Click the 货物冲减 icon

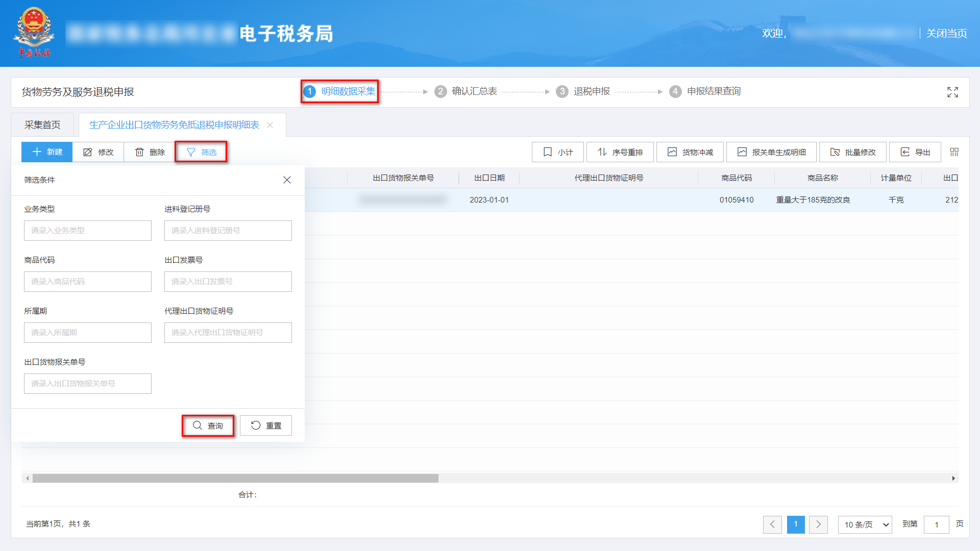tap(690, 152)
